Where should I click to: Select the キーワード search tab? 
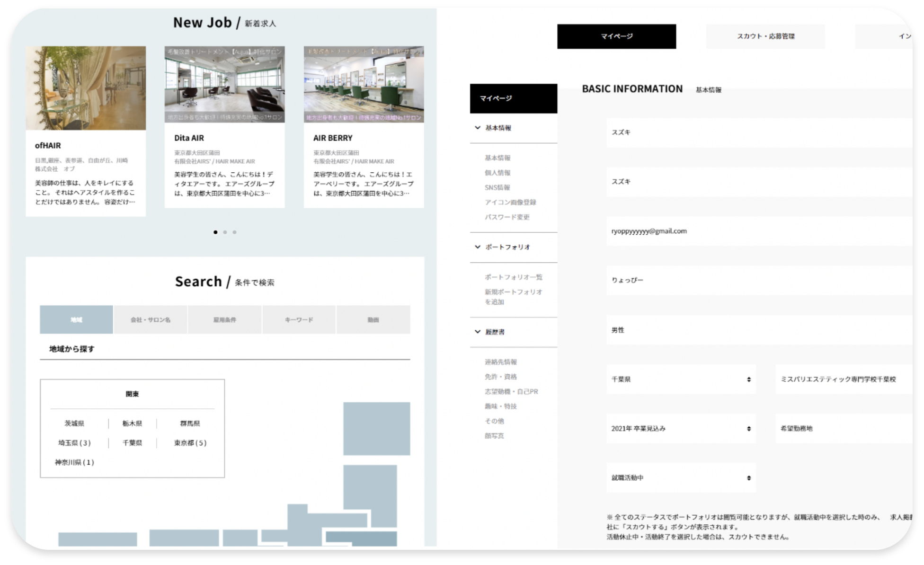tap(299, 320)
